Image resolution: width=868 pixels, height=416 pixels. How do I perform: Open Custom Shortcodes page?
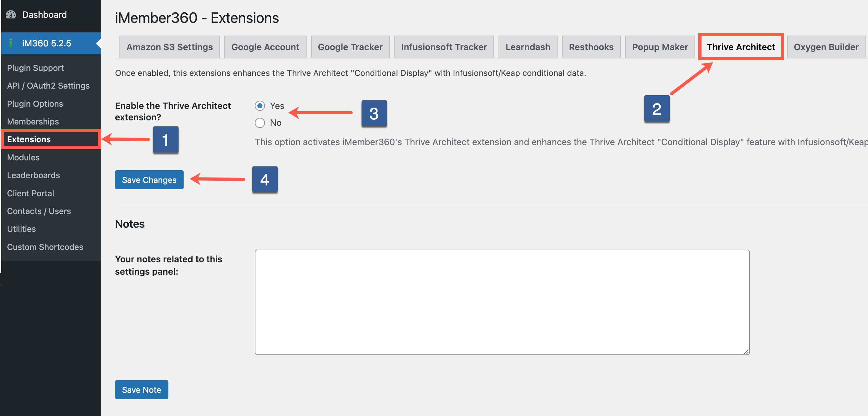click(45, 246)
